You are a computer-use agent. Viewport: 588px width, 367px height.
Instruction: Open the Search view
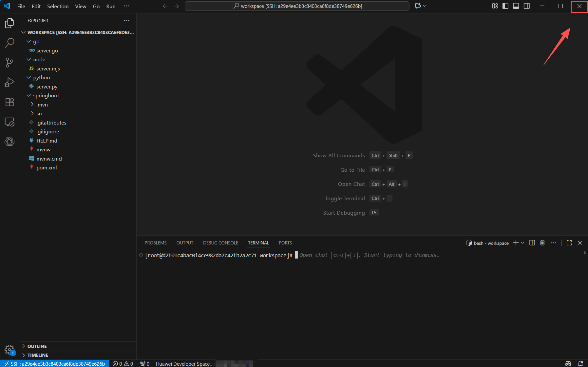pos(9,43)
